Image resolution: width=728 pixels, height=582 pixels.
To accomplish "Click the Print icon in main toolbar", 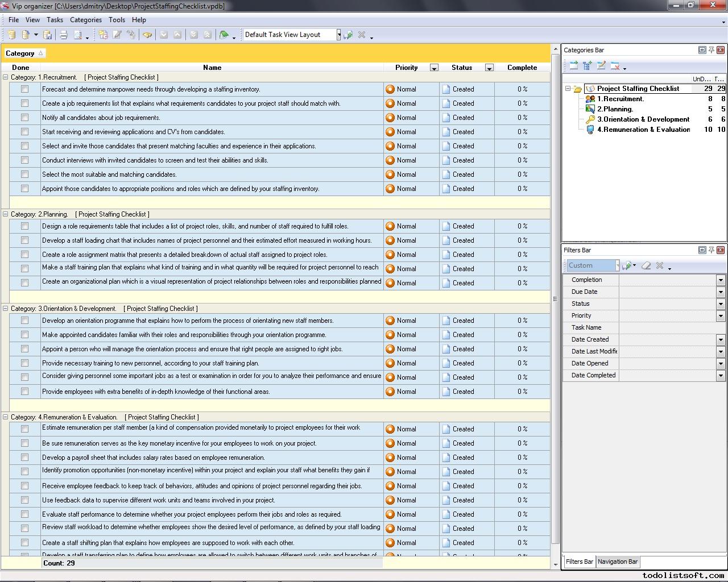I will pyautogui.click(x=64, y=35).
